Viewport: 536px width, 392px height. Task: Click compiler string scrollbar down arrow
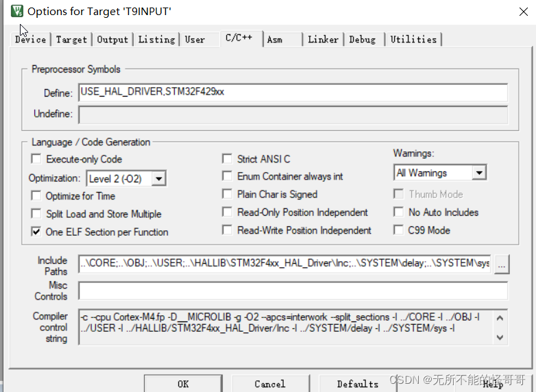coord(500,337)
